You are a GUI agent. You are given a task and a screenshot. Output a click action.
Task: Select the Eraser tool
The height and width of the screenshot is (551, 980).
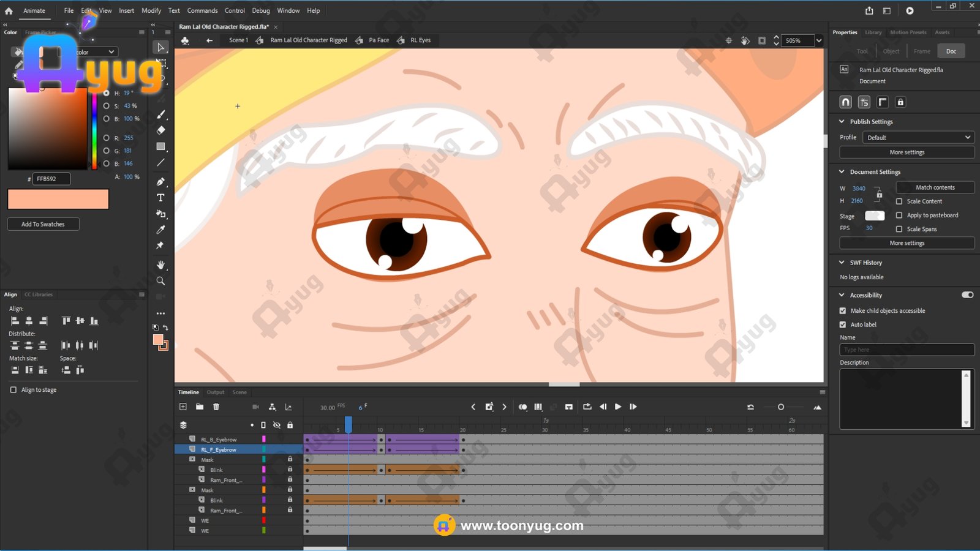[160, 130]
